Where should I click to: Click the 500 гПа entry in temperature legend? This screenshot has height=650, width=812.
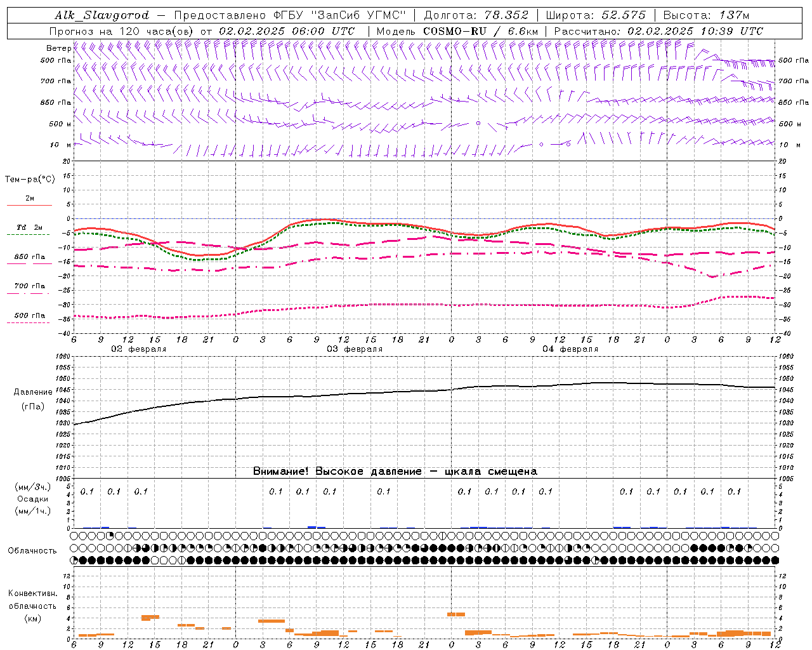tap(30, 315)
